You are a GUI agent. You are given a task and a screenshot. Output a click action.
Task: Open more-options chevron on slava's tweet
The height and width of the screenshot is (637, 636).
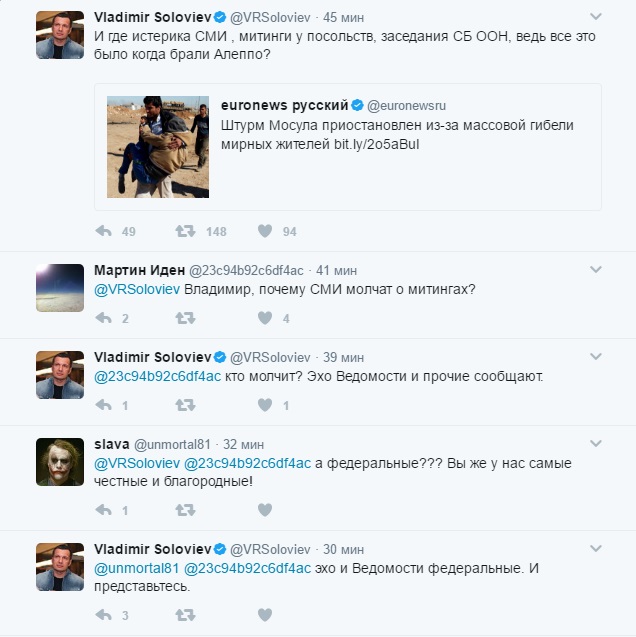tap(595, 443)
